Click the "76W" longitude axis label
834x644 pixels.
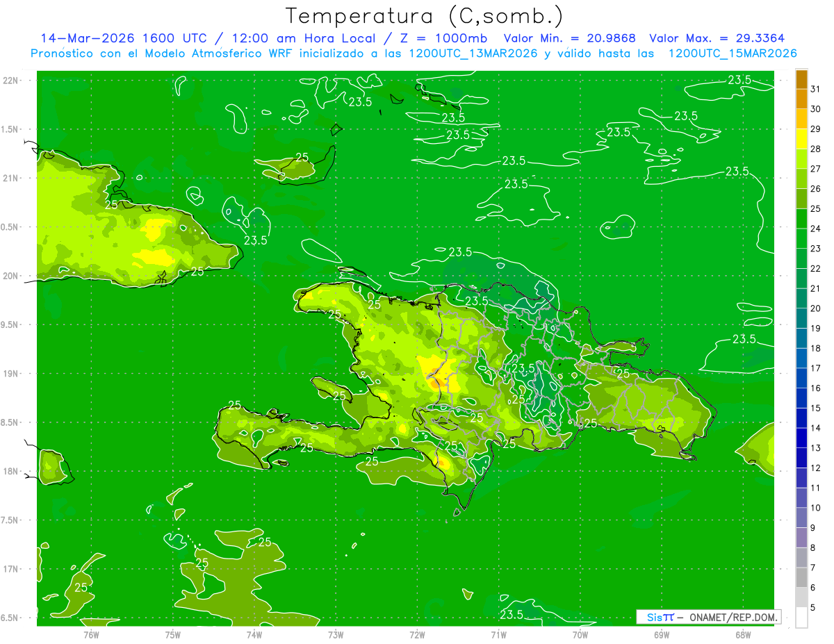coord(91,635)
